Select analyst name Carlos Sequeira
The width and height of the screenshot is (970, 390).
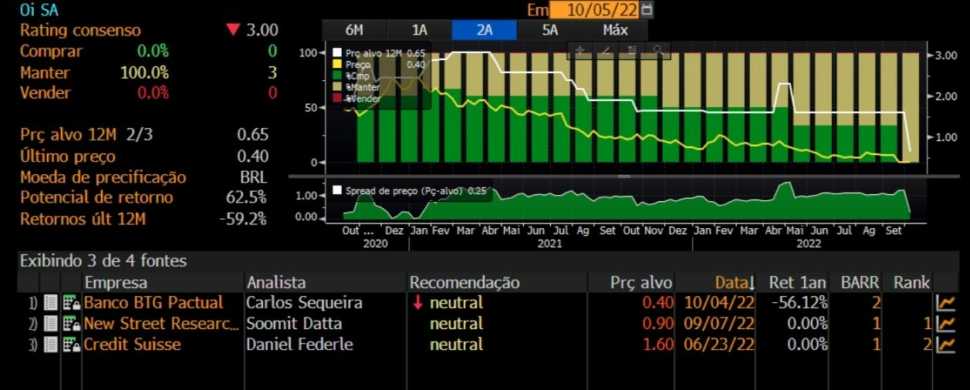pos(304,303)
